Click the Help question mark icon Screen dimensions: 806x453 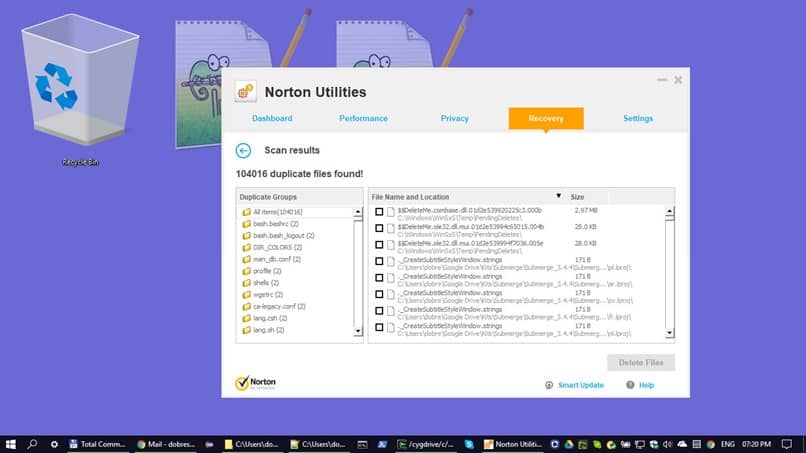[x=630, y=385]
